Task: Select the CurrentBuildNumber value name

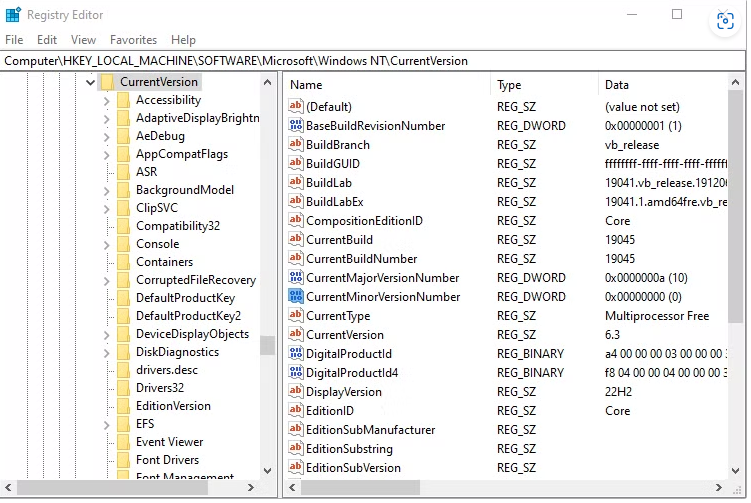Action: click(x=362, y=259)
